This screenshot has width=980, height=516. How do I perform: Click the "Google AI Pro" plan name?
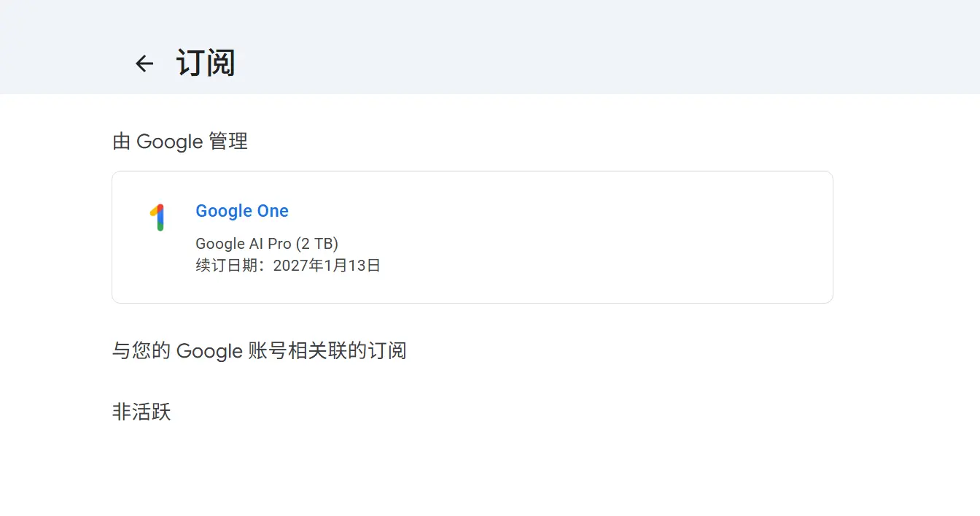click(244, 244)
